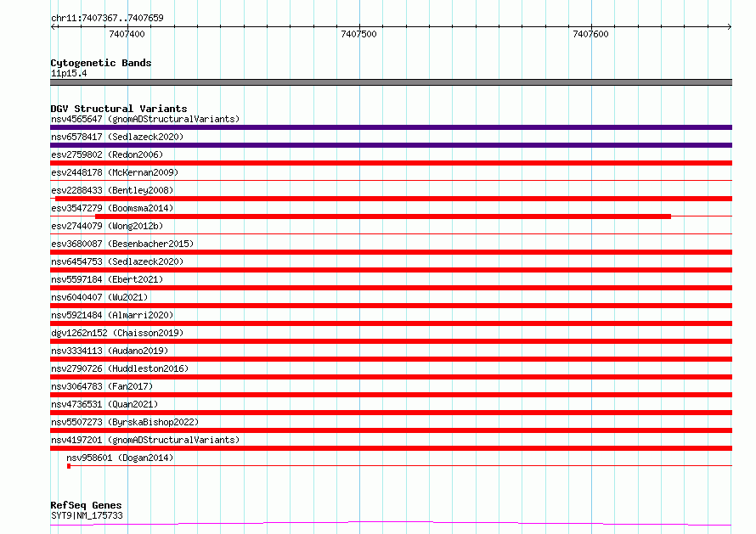Click the nsv4565647 gnomAD variant label

pos(145,119)
